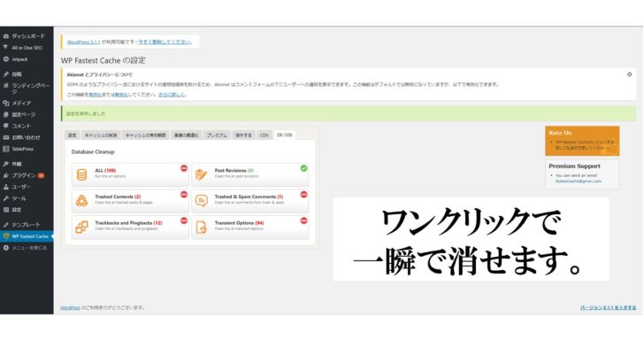Click the 'Premium Support' heading

click(575, 166)
